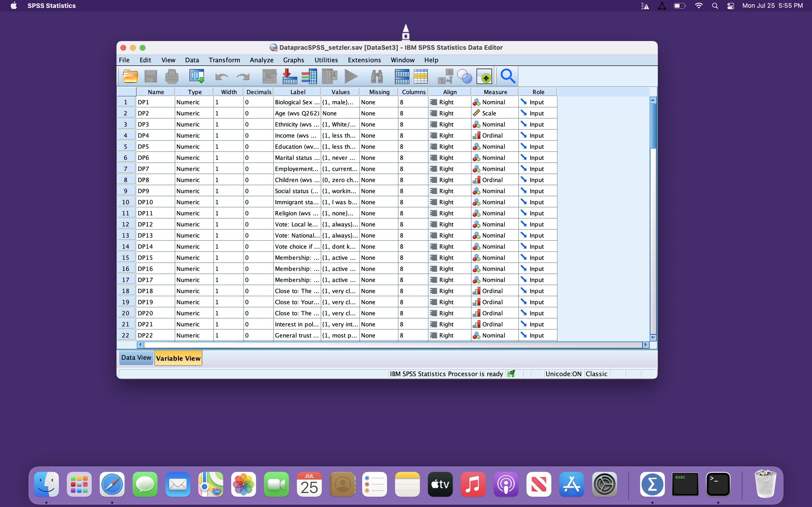Open the Analyze menu

point(261,60)
